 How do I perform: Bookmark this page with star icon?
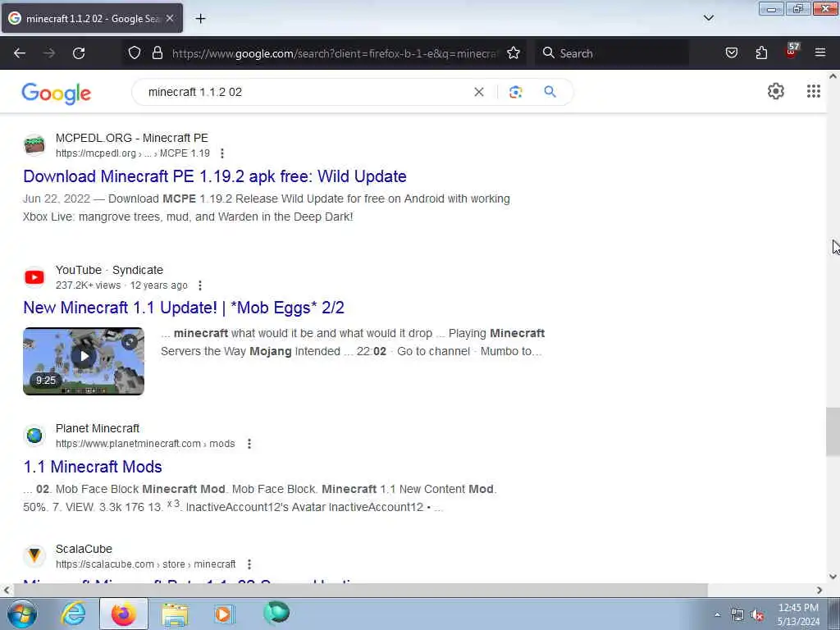[x=514, y=52]
